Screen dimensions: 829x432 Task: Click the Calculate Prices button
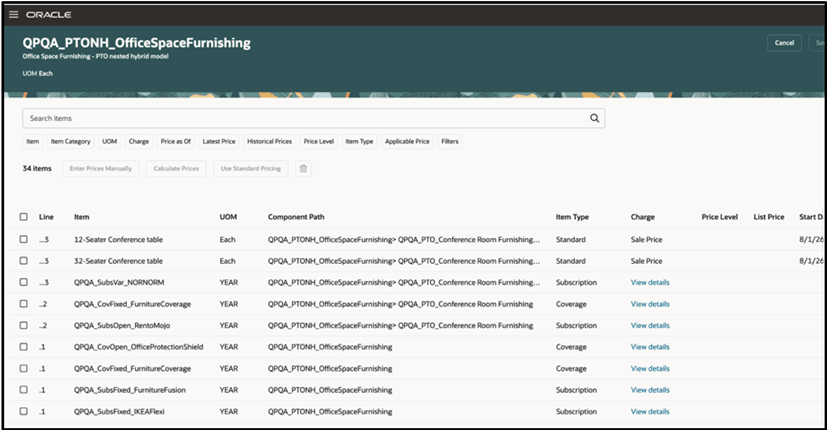tap(176, 169)
